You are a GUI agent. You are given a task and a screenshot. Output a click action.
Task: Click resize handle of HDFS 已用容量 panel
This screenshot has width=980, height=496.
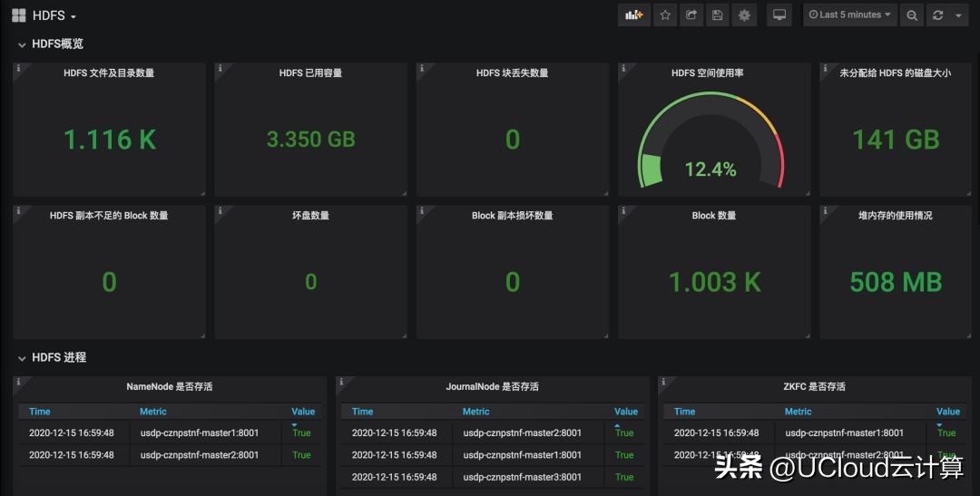coord(405,194)
